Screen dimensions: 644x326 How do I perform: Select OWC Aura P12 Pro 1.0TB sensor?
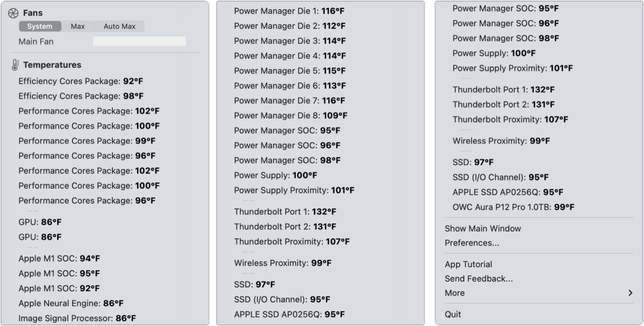click(x=513, y=207)
